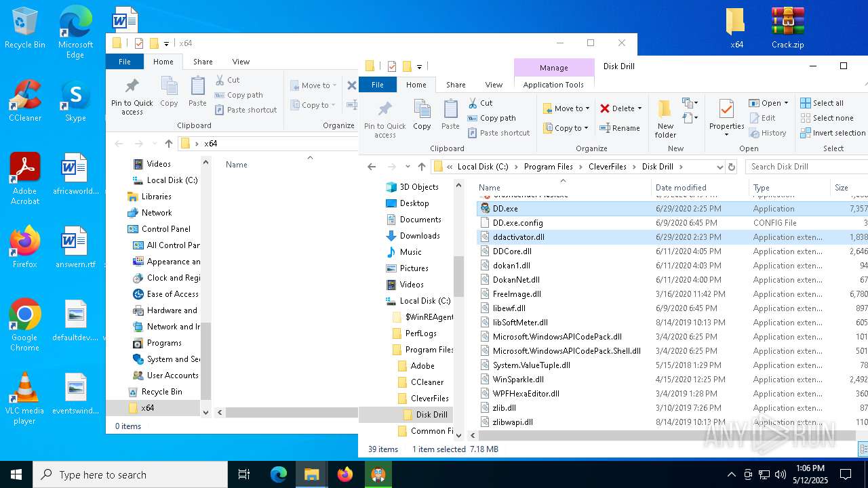Screen dimensions: 868x488
Task: Click Cut in Disk Drill window ribbon
Action: 480,103
